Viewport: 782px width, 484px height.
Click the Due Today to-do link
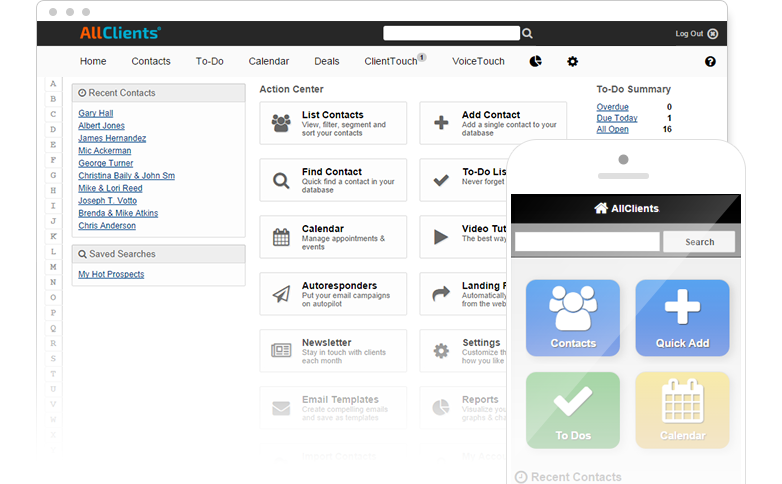click(617, 118)
